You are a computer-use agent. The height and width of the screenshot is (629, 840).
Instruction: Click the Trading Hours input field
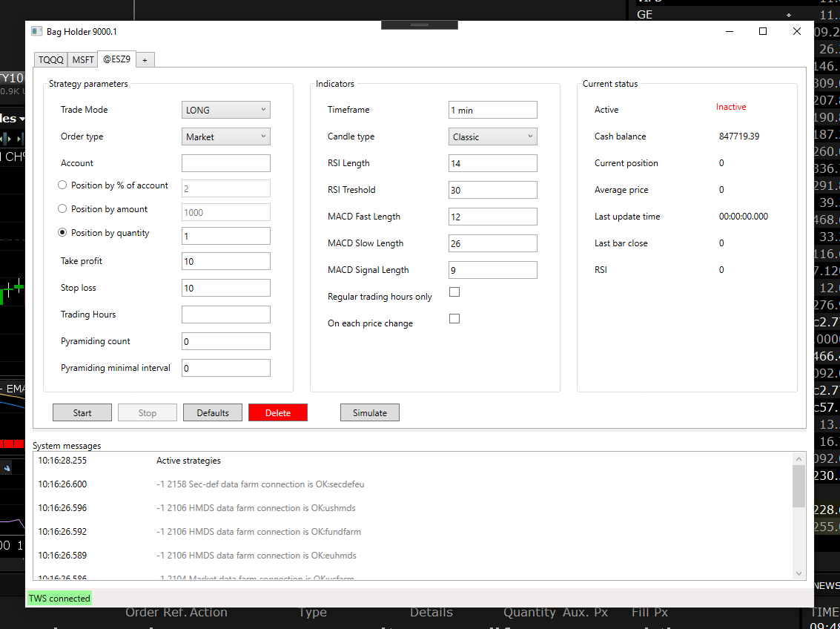(226, 314)
